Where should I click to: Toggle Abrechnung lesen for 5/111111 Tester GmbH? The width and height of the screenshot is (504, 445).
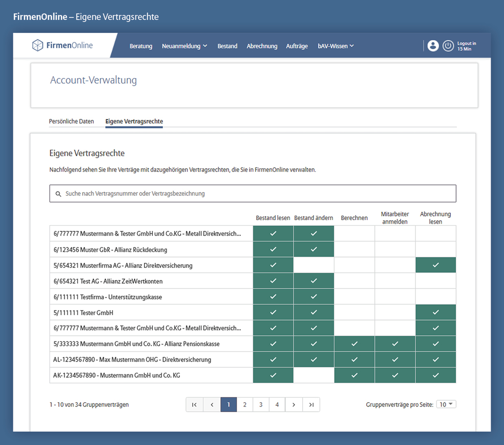(436, 312)
